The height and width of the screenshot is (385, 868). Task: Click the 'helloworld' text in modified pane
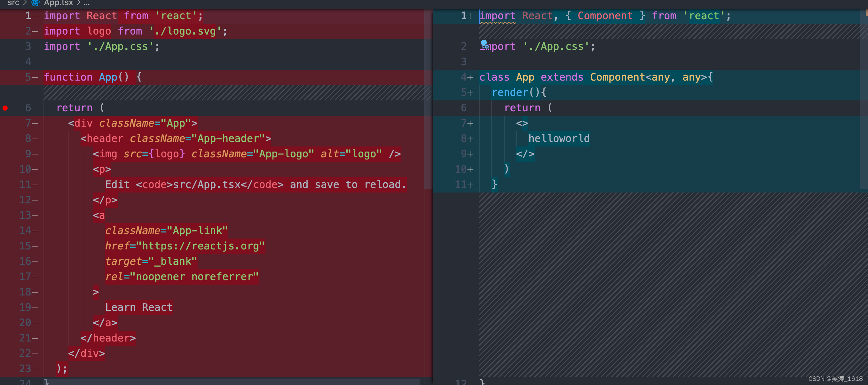[559, 138]
